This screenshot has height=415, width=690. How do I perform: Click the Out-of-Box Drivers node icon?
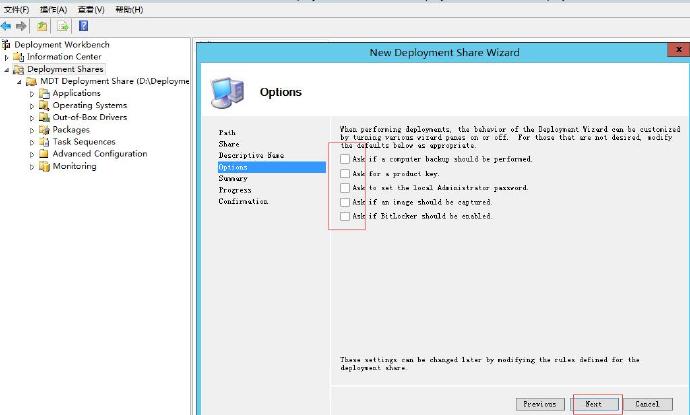tap(44, 117)
